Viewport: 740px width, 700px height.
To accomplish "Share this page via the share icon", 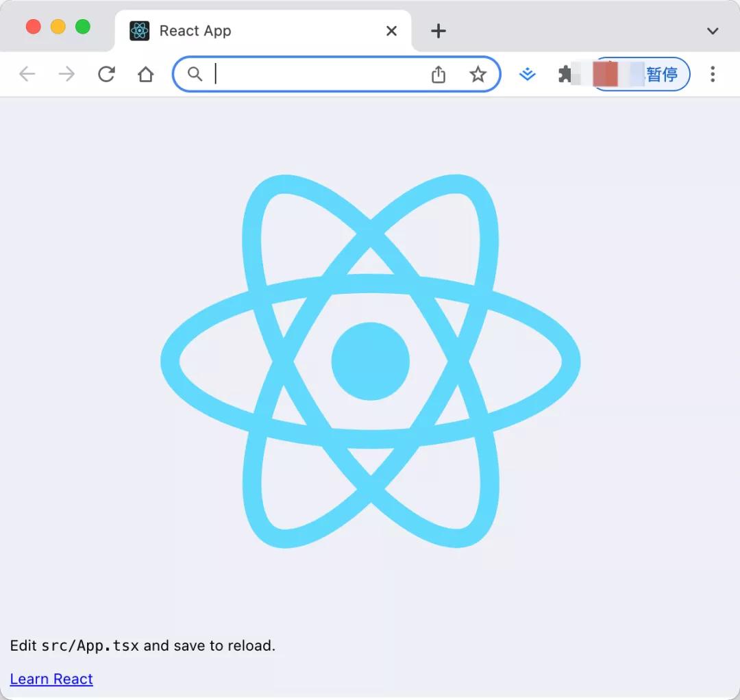I will [x=439, y=74].
